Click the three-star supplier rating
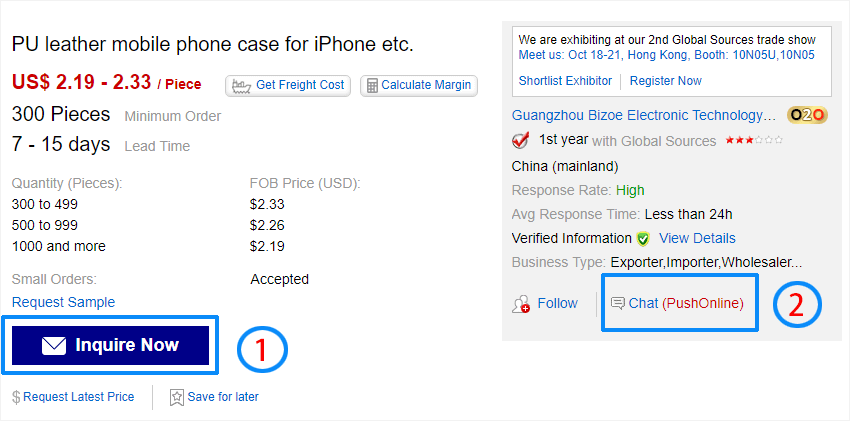850x421 pixels. 754,141
